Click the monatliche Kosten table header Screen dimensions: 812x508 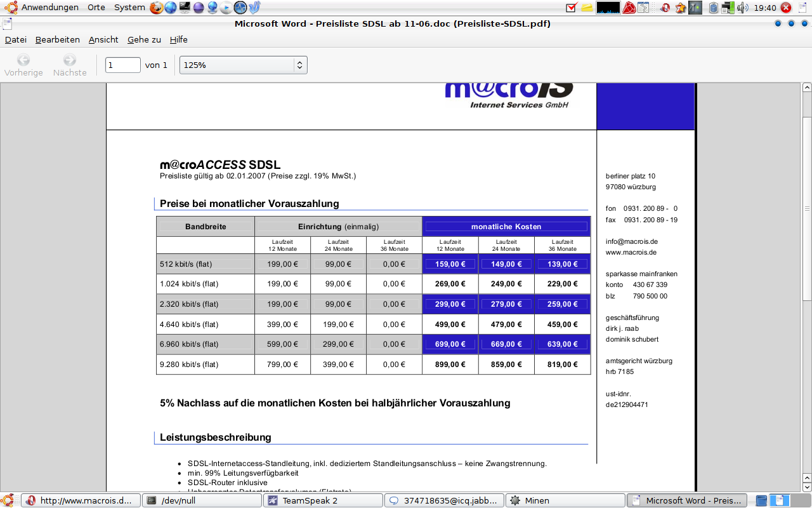click(506, 227)
